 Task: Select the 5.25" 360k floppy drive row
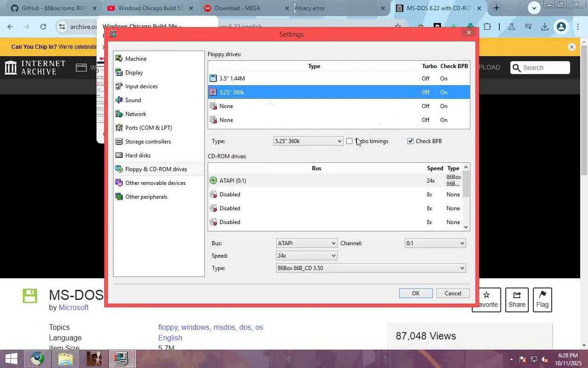[x=339, y=92]
